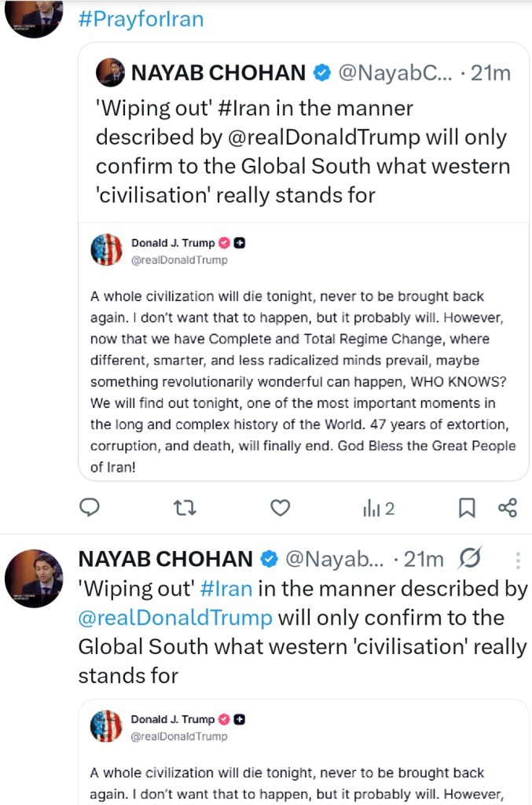
Task: Open three-dot more options menu
Action: [x=517, y=560]
